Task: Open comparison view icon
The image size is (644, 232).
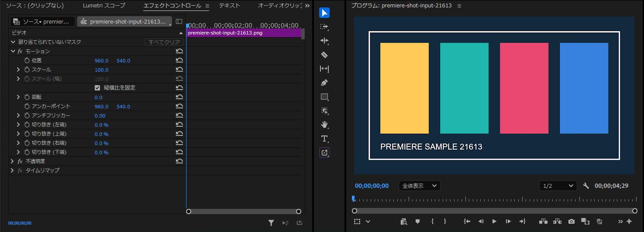Action: tap(585, 222)
